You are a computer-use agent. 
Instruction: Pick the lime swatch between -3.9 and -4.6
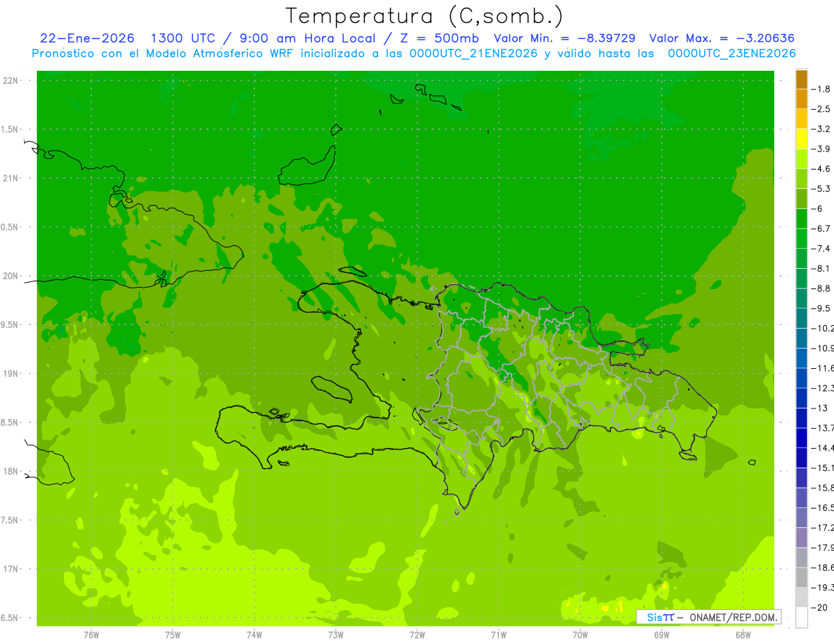[801, 159]
